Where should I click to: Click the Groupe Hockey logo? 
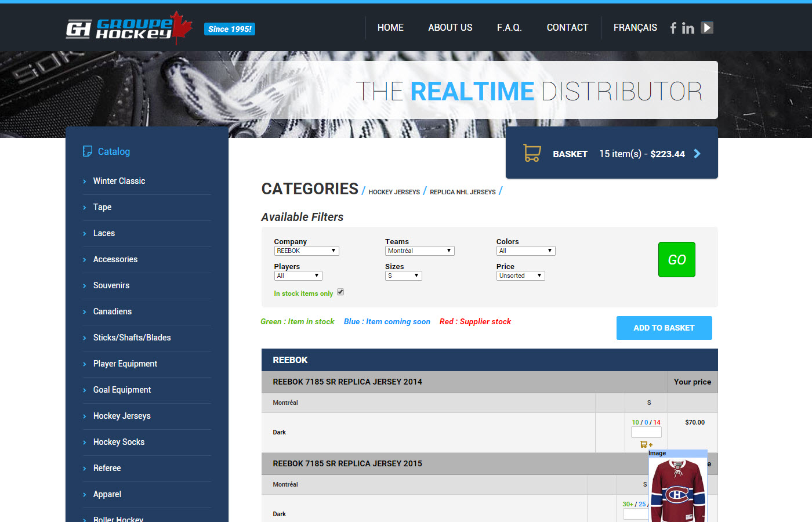pyautogui.click(x=129, y=28)
